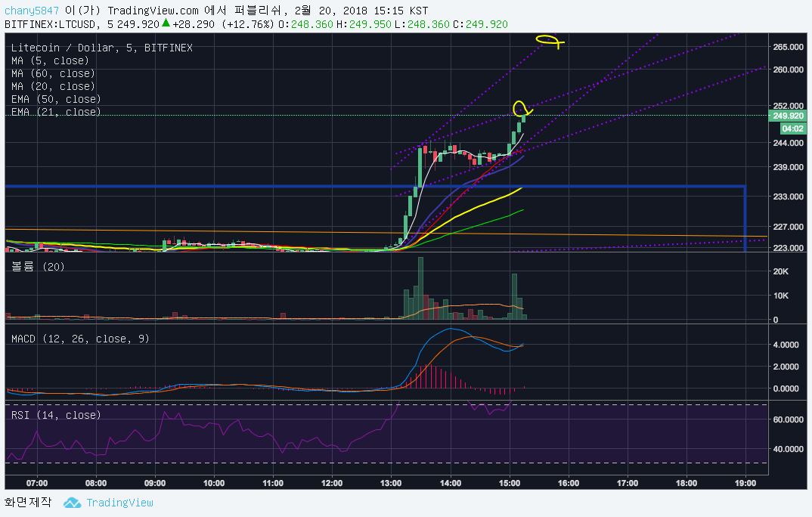Viewport: 812px width, 517px height.
Task: Click the 4.0000 MACD axis label
Action: point(786,345)
